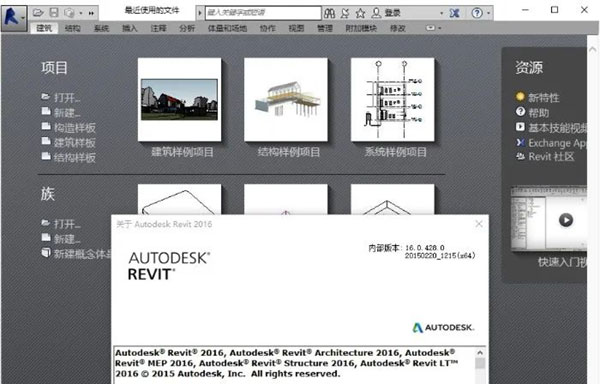This screenshot has width=600, height=384.
Task: Click the yellow sun icon beside 新特性
Action: (520, 96)
